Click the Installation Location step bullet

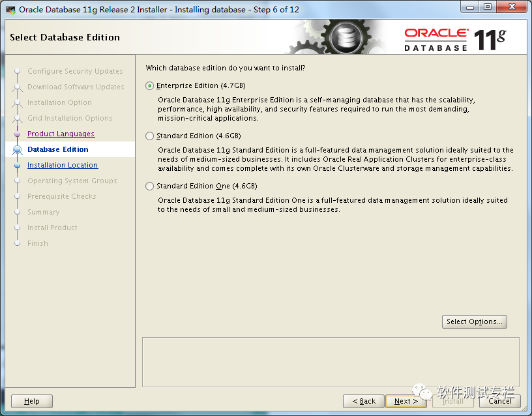18,165
